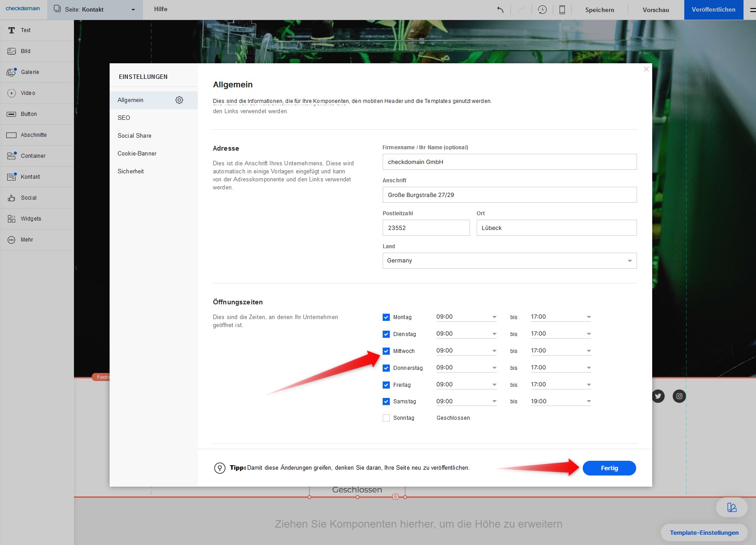Toggle the Samstag checkbox
Screen dimensions: 756x545
(386, 402)
